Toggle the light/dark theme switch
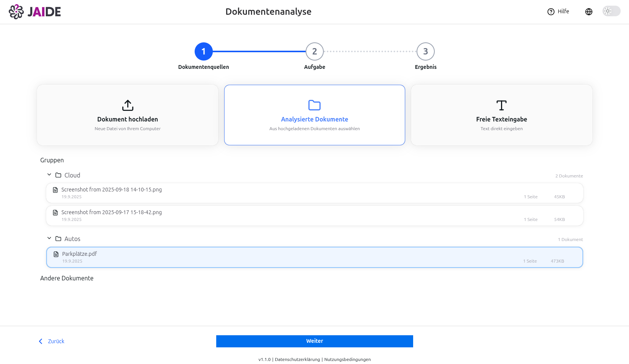The width and height of the screenshot is (629, 364). click(611, 11)
